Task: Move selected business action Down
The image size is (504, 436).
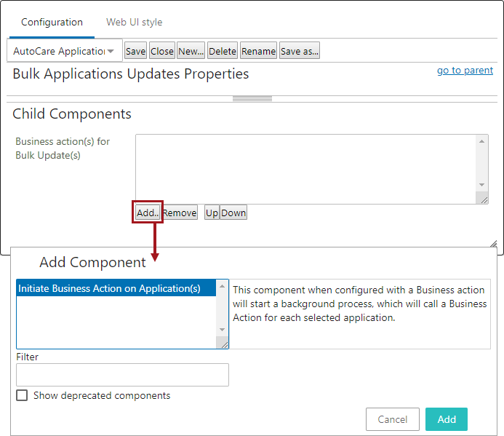Action: point(233,213)
